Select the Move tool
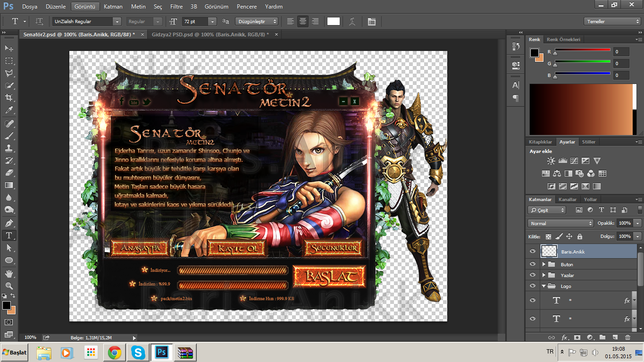 [x=9, y=48]
